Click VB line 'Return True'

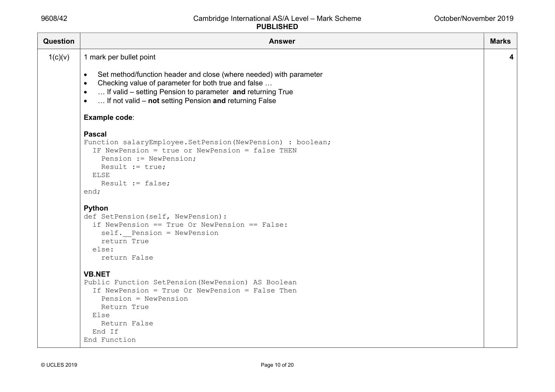[x=125, y=307]
